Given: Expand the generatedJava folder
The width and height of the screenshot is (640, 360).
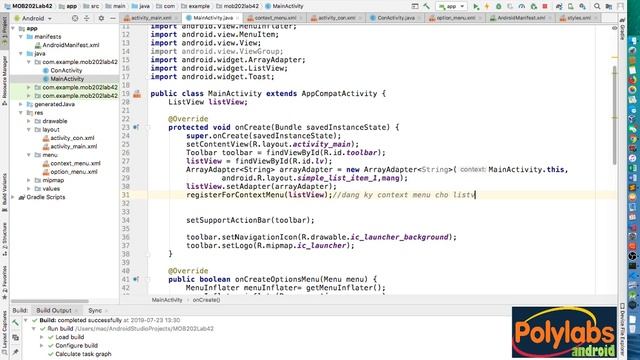Looking at the screenshot, I should (21, 104).
